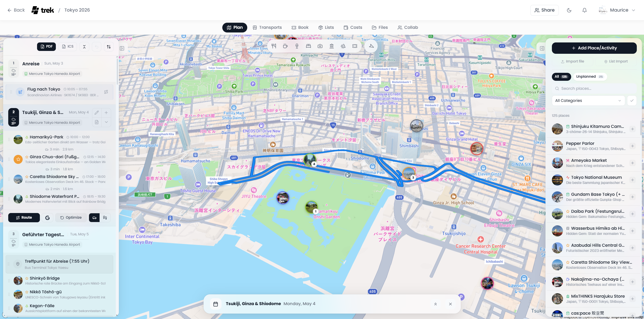Toggle tickets filter on map toolbar

(x=355, y=46)
